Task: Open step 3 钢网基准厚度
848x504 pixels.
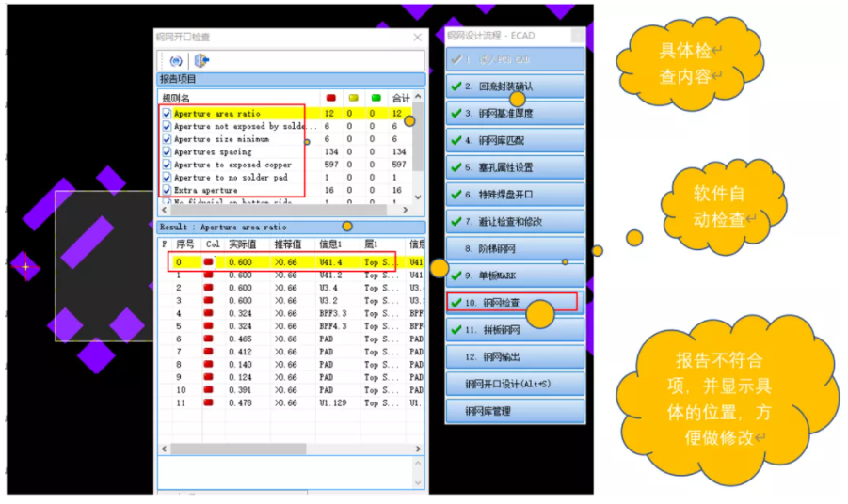Action: point(515,114)
